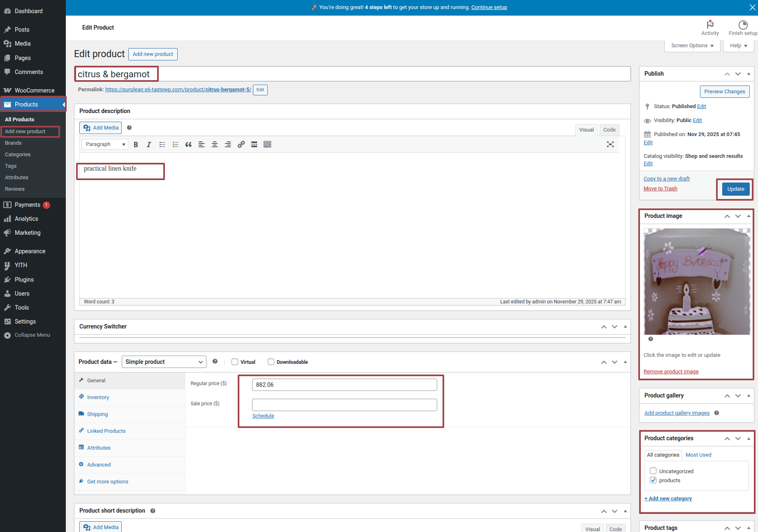The width and height of the screenshot is (758, 532).
Task: Switch editor to Code tab
Action: 609,130
